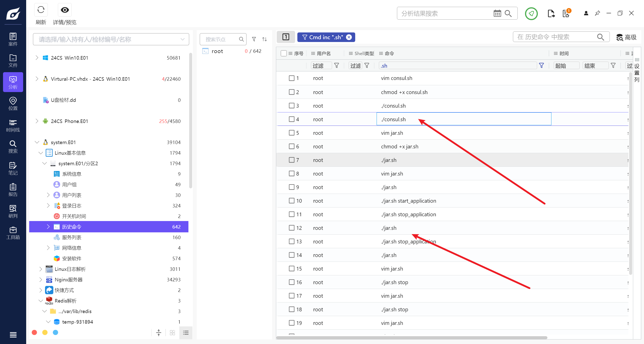644x344 pixels.
Task: Check the box for row 4 ./consul.sh
Action: click(x=292, y=119)
